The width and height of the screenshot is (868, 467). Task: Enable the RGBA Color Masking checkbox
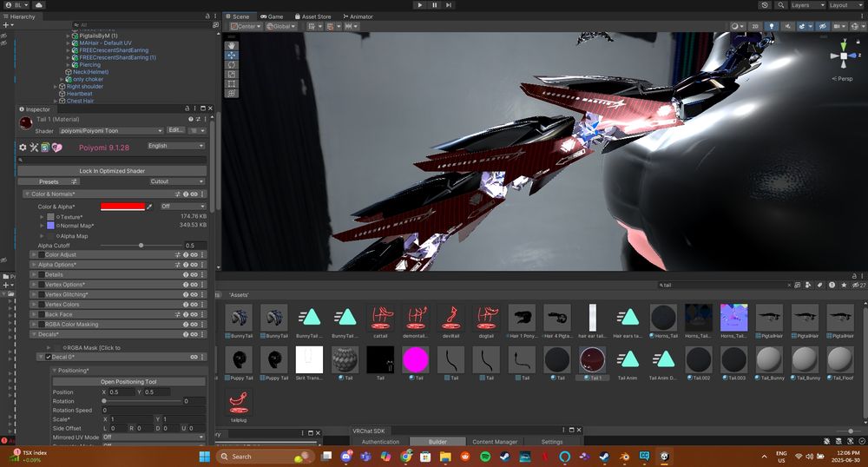[41, 325]
